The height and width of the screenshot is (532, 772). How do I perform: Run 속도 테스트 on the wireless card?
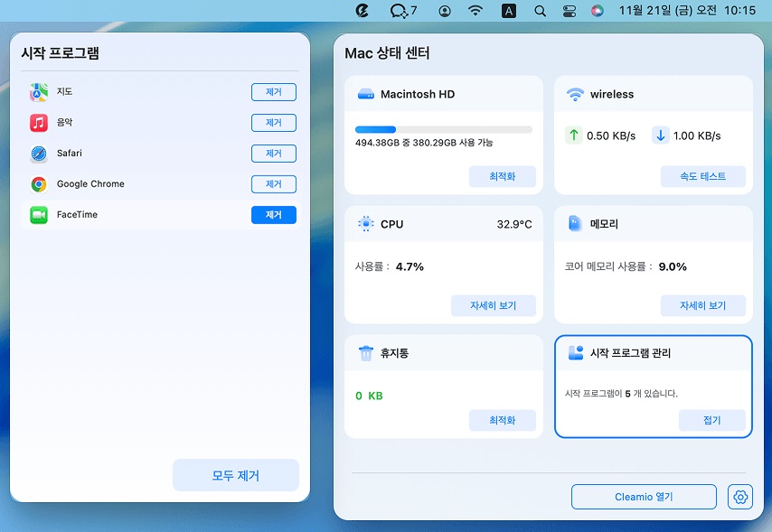[x=702, y=176]
